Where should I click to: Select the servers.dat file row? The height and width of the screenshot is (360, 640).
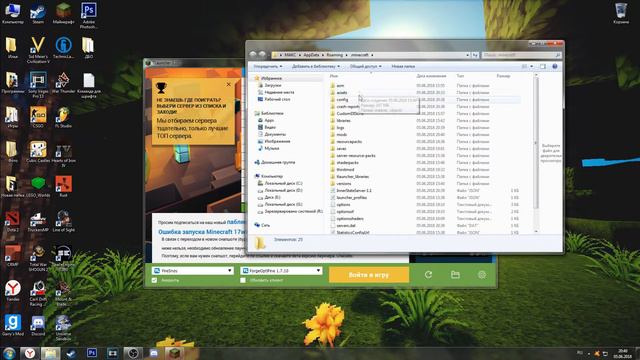424,225
